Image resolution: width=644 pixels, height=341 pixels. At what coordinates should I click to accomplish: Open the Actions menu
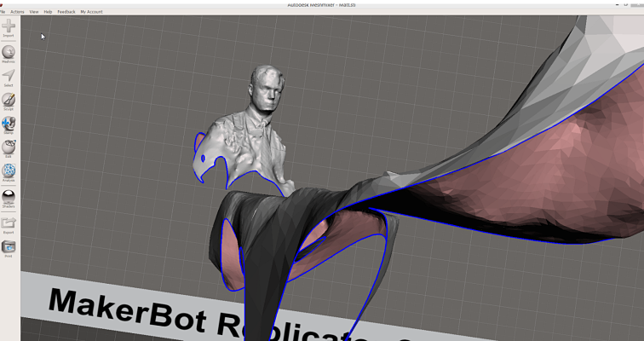point(17,12)
